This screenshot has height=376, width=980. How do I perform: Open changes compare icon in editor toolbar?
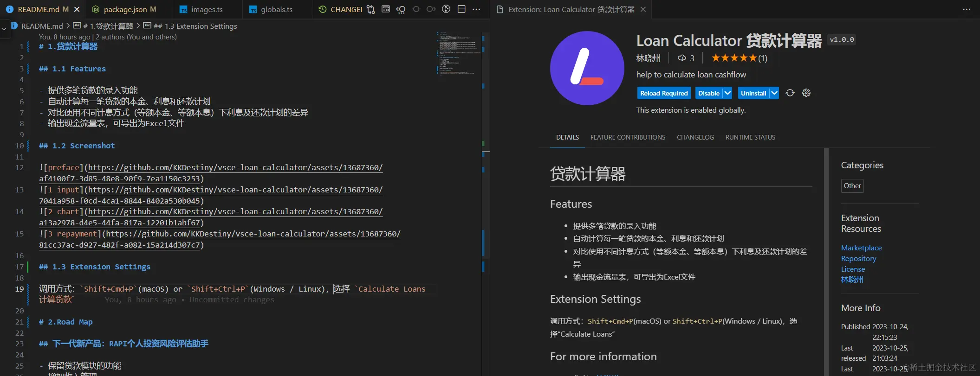tap(370, 9)
